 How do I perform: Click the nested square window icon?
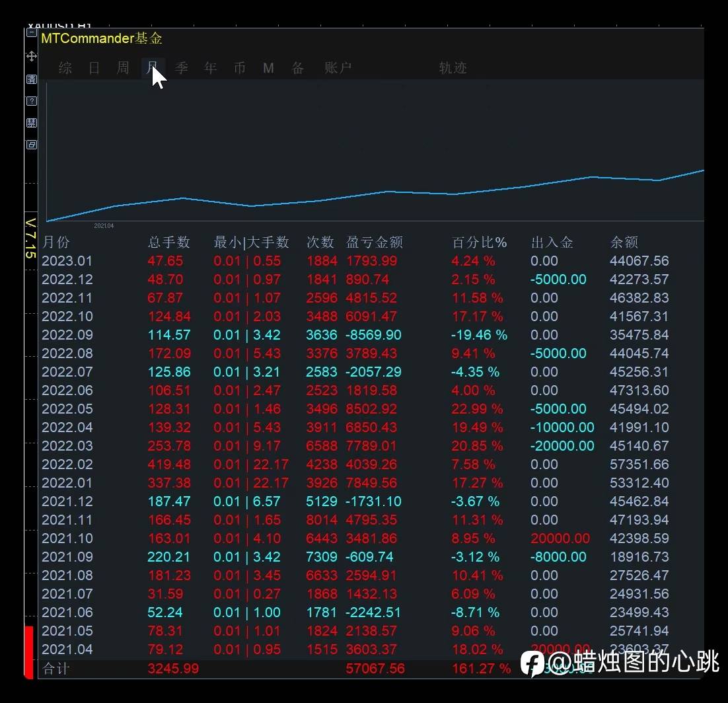(31, 145)
